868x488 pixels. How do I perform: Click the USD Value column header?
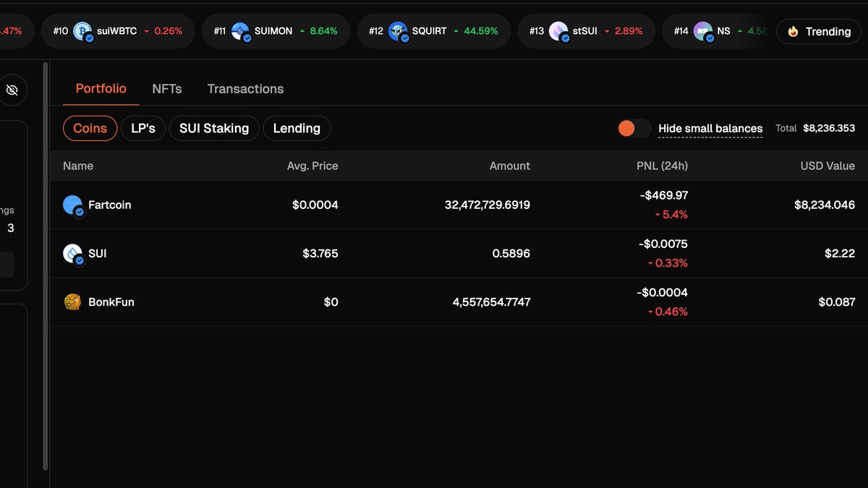click(x=827, y=166)
